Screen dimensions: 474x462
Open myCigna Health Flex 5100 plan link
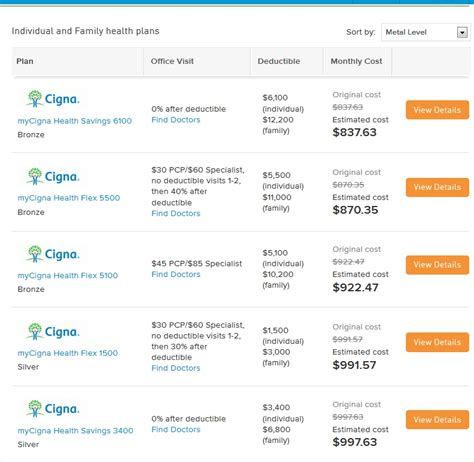click(x=68, y=275)
